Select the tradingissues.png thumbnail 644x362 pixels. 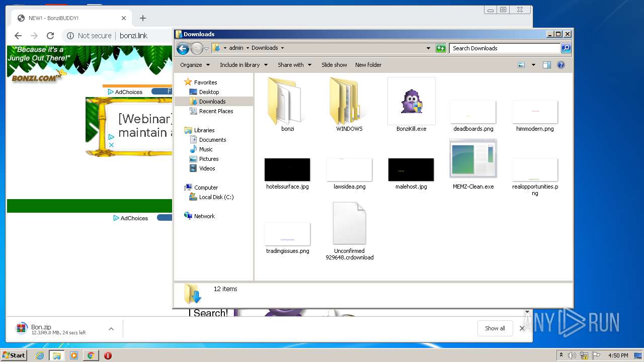click(x=287, y=234)
